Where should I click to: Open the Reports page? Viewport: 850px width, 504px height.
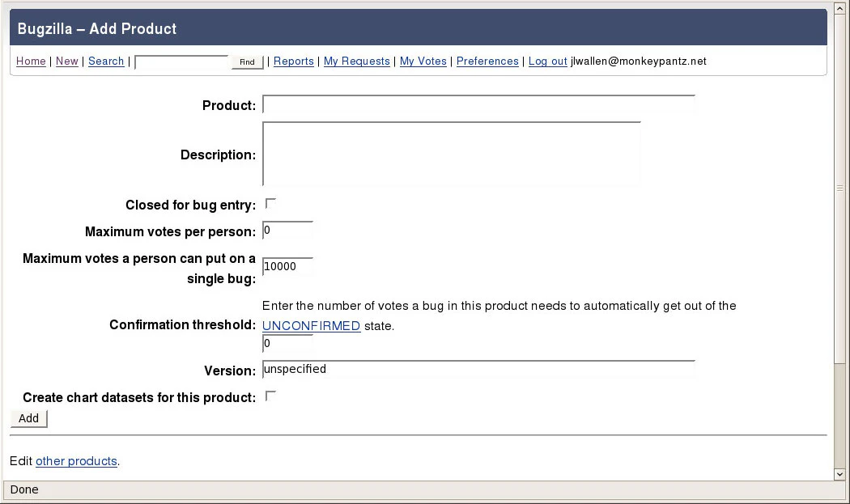(293, 61)
